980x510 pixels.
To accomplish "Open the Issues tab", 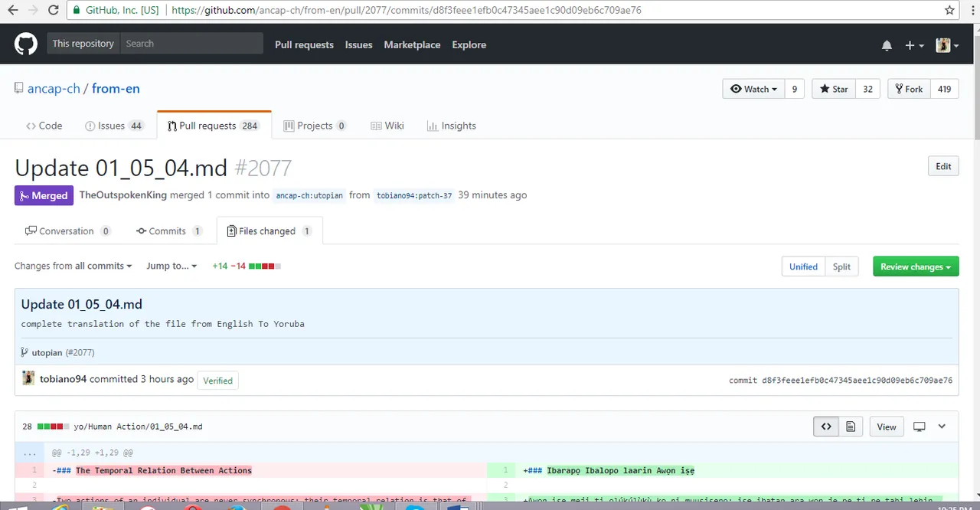I will coord(114,126).
